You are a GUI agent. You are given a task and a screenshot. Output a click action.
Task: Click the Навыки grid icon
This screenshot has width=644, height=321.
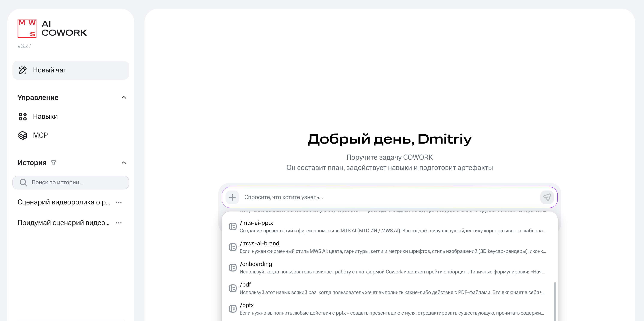coord(23,116)
